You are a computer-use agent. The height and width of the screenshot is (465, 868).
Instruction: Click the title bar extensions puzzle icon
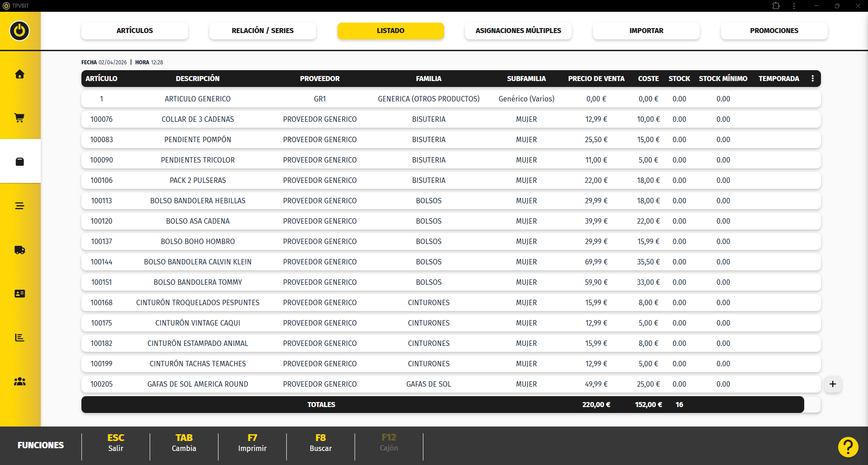[776, 6]
